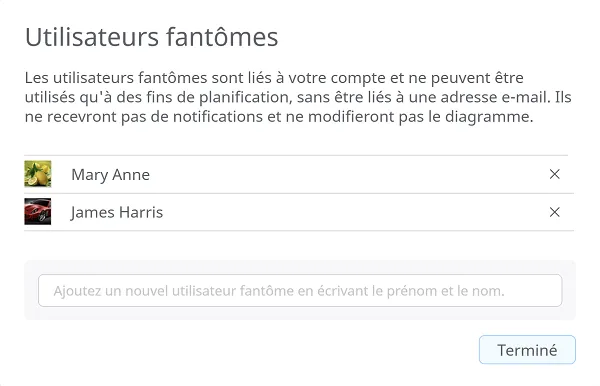The image size is (600, 386).
Task: Click empty space in Mary Anne's row
Action: (344, 174)
